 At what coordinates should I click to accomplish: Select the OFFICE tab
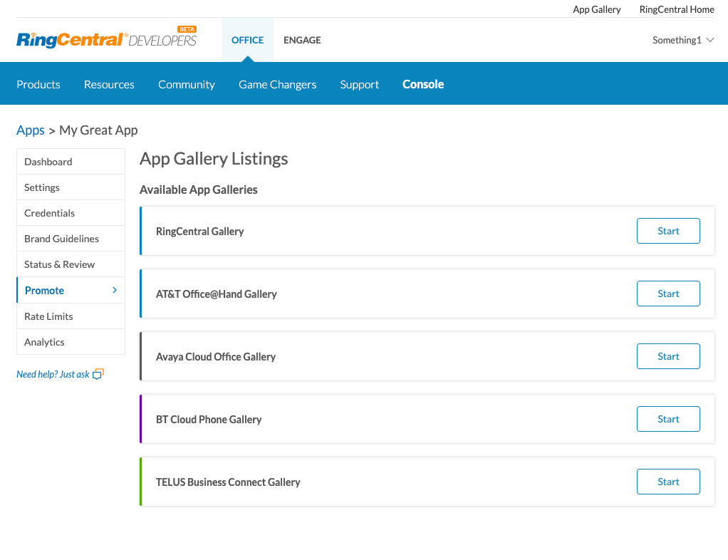[x=247, y=40]
